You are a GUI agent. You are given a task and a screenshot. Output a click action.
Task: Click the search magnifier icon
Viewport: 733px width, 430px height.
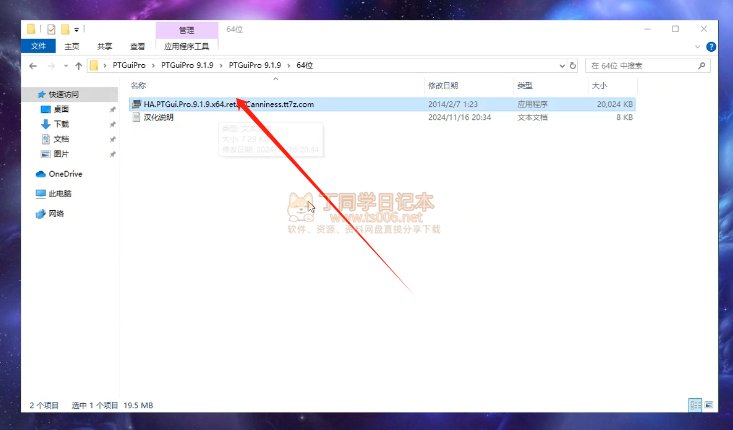(701, 66)
